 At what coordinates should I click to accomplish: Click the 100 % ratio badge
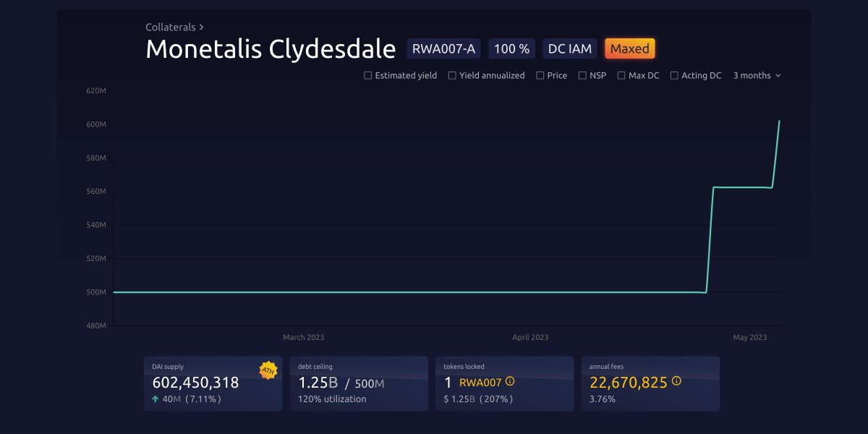[x=511, y=49]
